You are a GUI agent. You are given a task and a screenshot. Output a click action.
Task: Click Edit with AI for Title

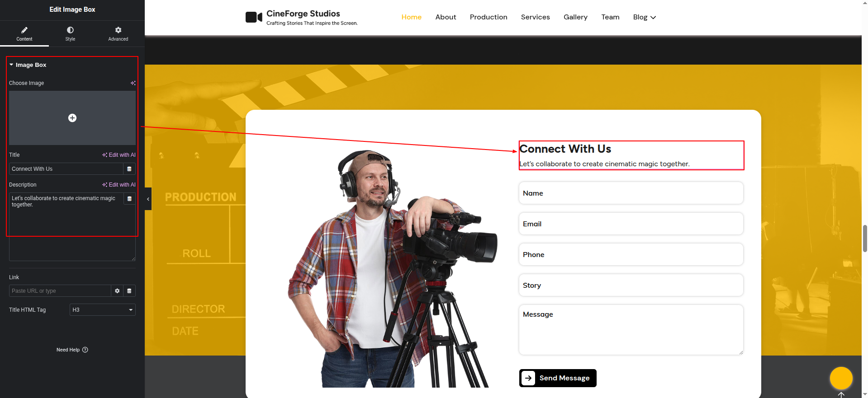pos(119,155)
